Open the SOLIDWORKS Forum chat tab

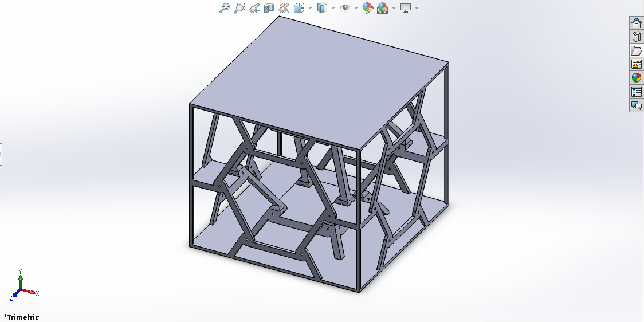pyautogui.click(x=637, y=105)
